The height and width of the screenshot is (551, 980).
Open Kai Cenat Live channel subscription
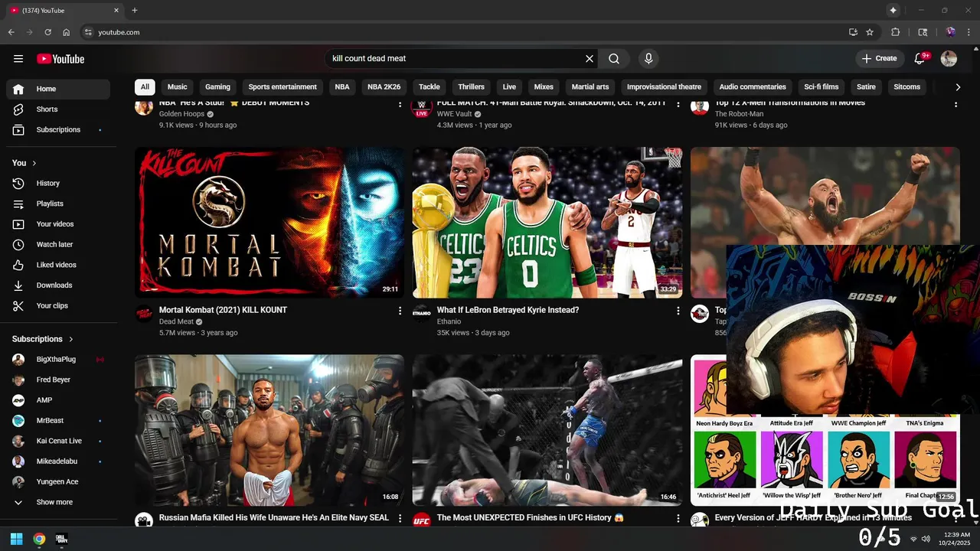(58, 441)
